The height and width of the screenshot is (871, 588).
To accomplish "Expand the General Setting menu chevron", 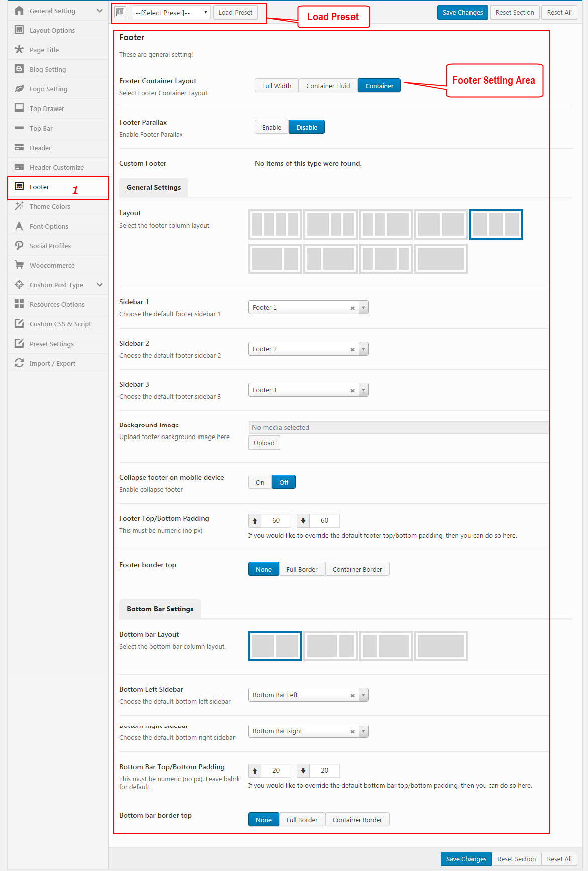I will click(x=100, y=11).
